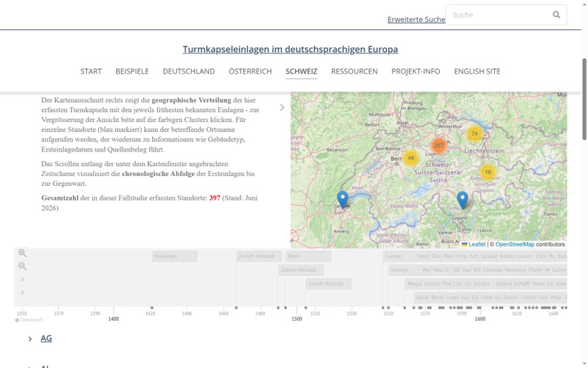Open the blue map pin in Ticino
This screenshot has width=588, height=368.
click(x=463, y=200)
